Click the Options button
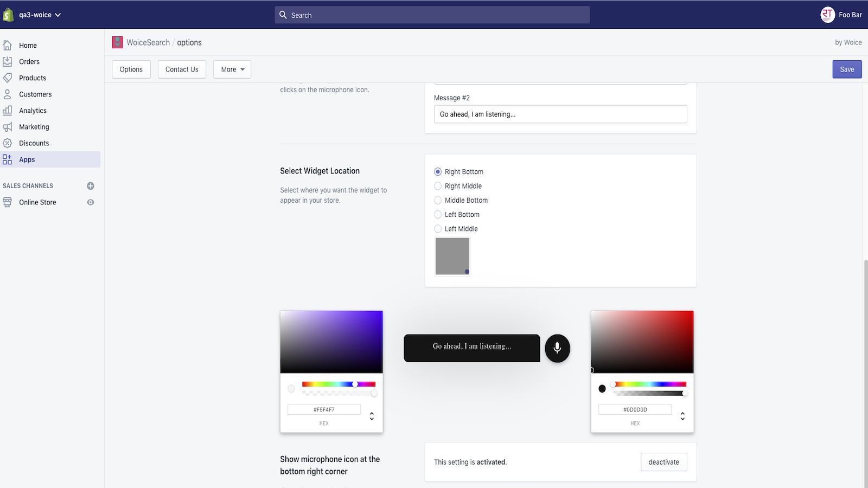This screenshot has width=868, height=488. [x=131, y=69]
